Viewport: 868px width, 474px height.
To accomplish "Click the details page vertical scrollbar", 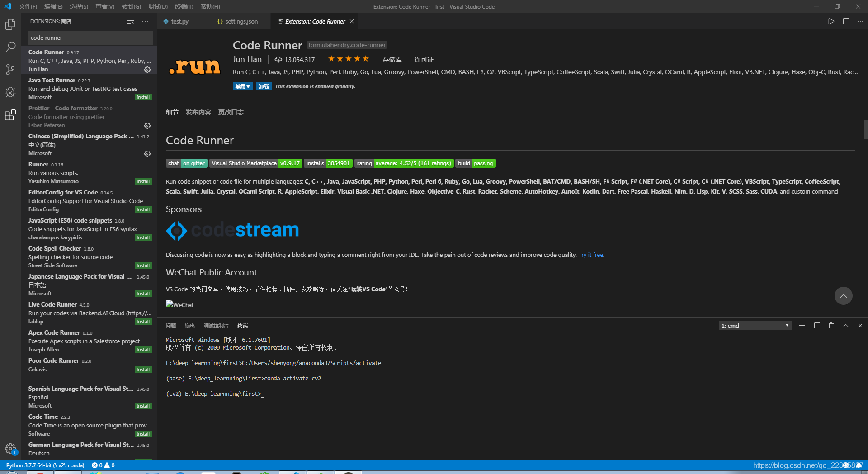I will pyautogui.click(x=865, y=130).
